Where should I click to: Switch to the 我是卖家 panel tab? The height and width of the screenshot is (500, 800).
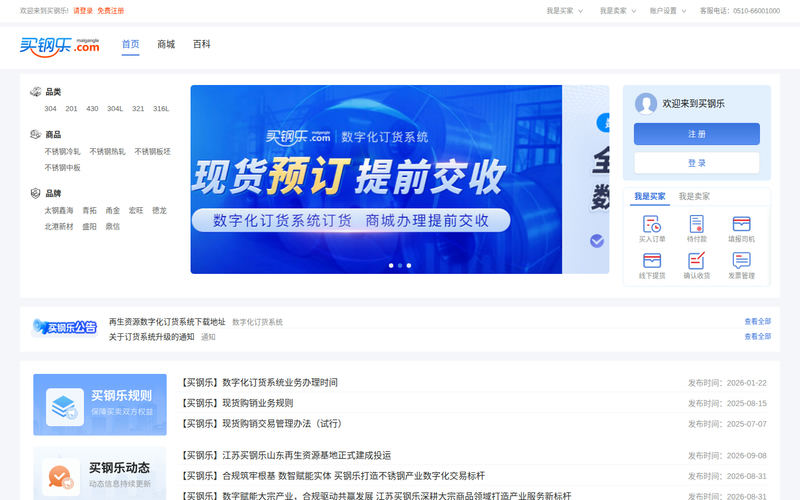pos(694,196)
